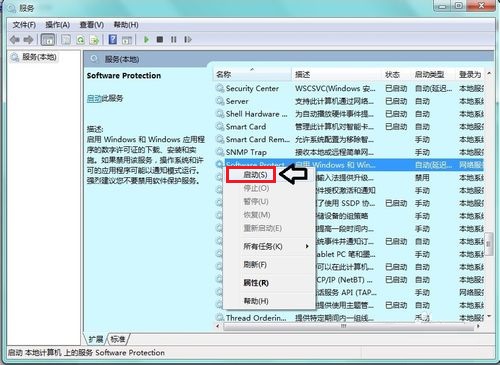Open the 文件(F) menu
Screen dimensions: 500x365
click(x=24, y=25)
